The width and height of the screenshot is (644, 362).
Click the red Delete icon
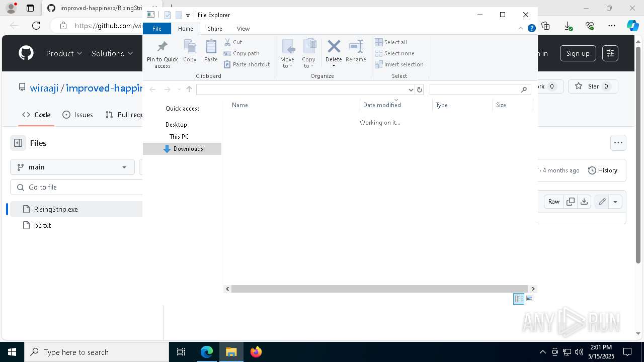(334, 47)
